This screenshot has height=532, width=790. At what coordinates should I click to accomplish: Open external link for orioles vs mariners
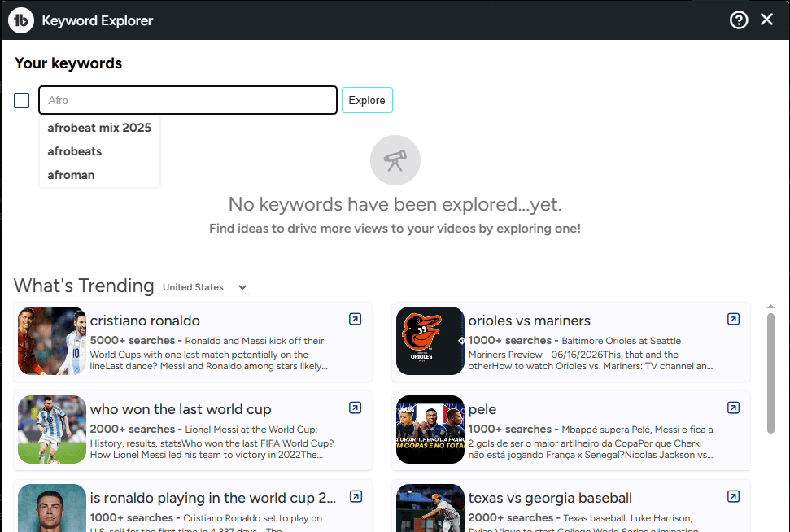click(x=734, y=319)
